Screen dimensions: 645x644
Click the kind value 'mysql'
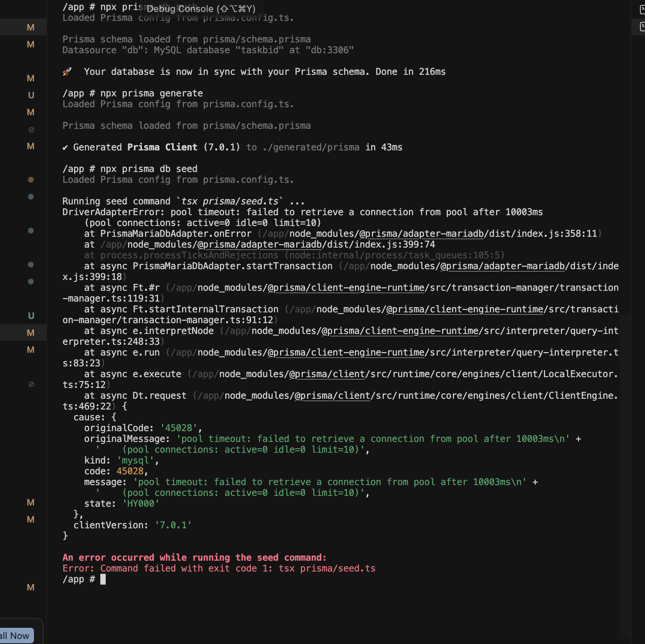point(135,460)
